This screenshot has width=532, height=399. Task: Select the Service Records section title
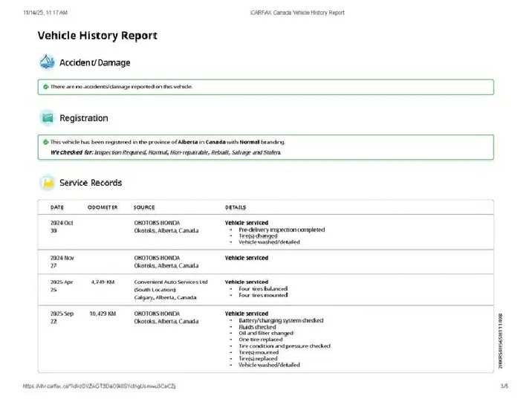[x=91, y=183]
